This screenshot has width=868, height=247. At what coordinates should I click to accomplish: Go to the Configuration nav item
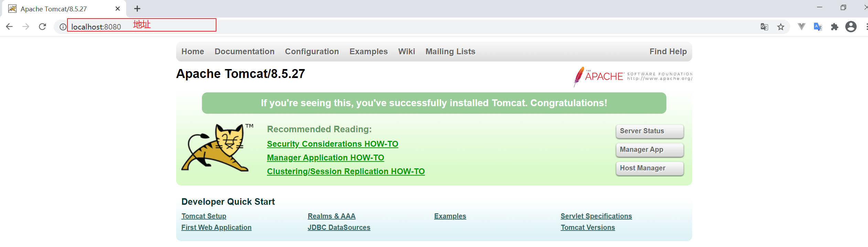[312, 52]
